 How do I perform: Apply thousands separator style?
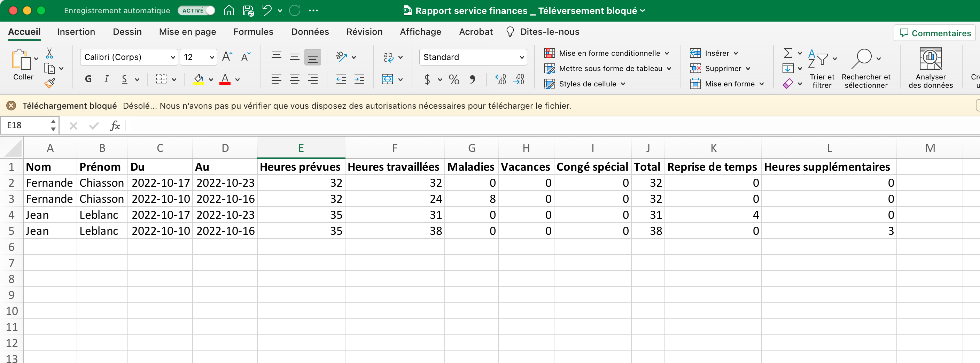[473, 79]
